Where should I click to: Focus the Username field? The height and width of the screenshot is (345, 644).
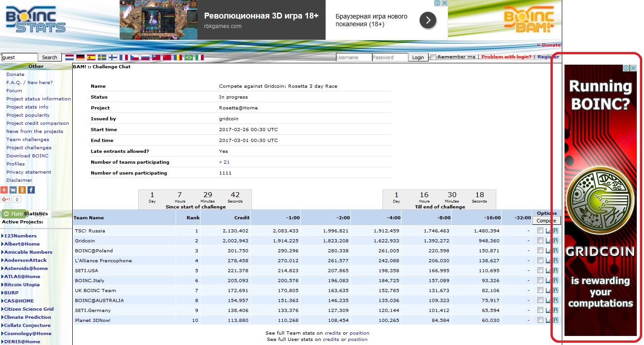(x=354, y=57)
